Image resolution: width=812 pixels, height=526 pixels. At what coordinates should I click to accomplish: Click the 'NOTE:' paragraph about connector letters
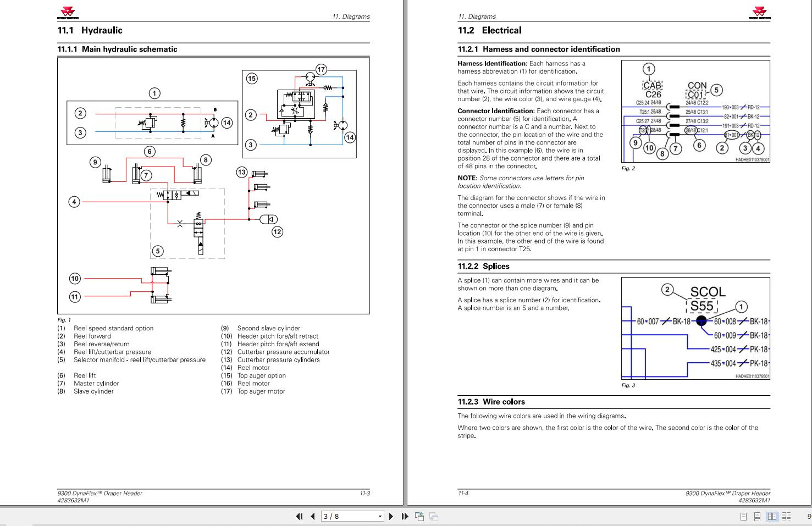(x=521, y=182)
